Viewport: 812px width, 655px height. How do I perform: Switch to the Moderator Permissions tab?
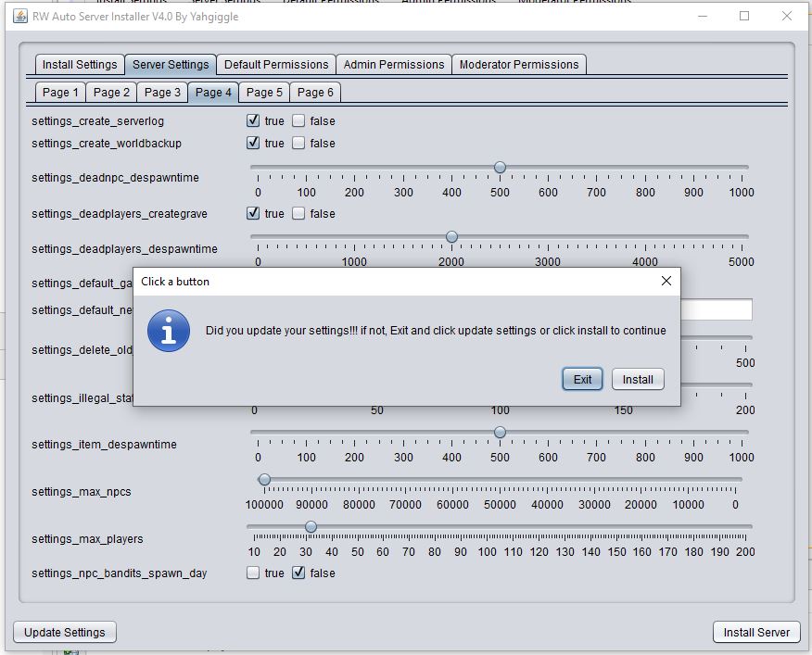point(519,65)
